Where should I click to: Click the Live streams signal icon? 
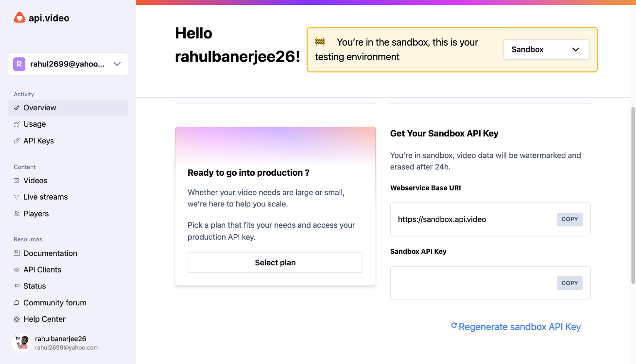pyautogui.click(x=17, y=197)
